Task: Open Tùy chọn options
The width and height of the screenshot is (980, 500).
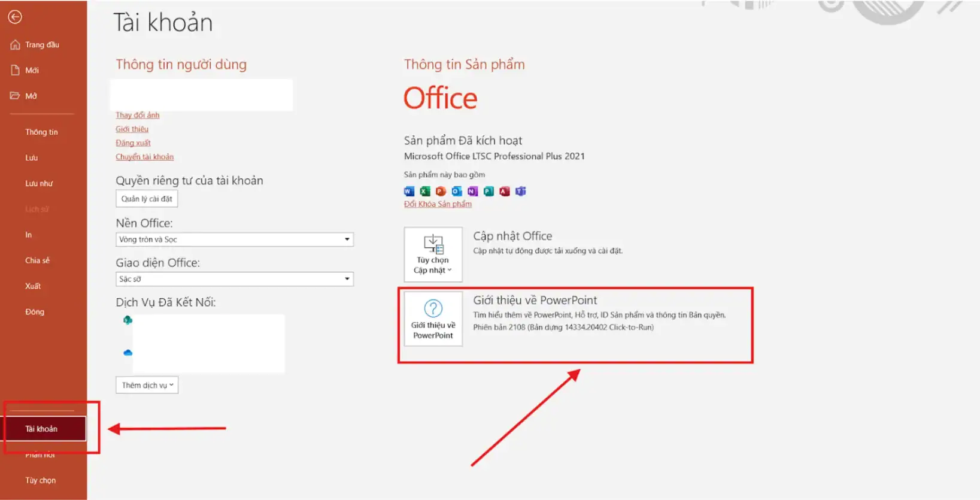Action: click(40, 480)
